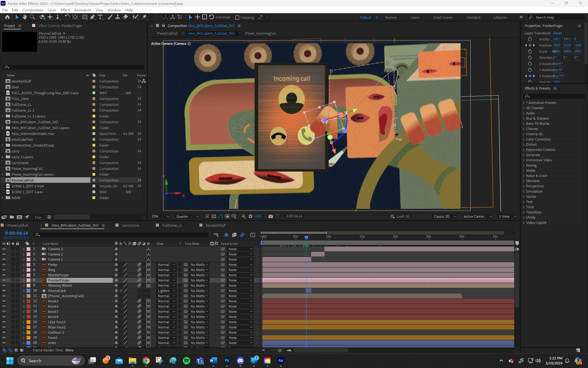Select the Zoom tool in toolbar
This screenshot has height=368, width=588.
click(x=32, y=17)
